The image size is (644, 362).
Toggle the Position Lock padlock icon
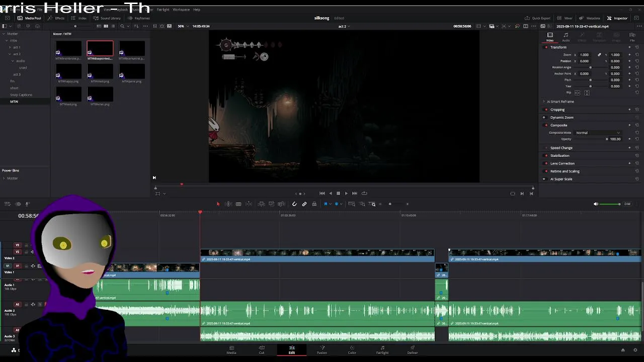pyautogui.click(x=314, y=204)
